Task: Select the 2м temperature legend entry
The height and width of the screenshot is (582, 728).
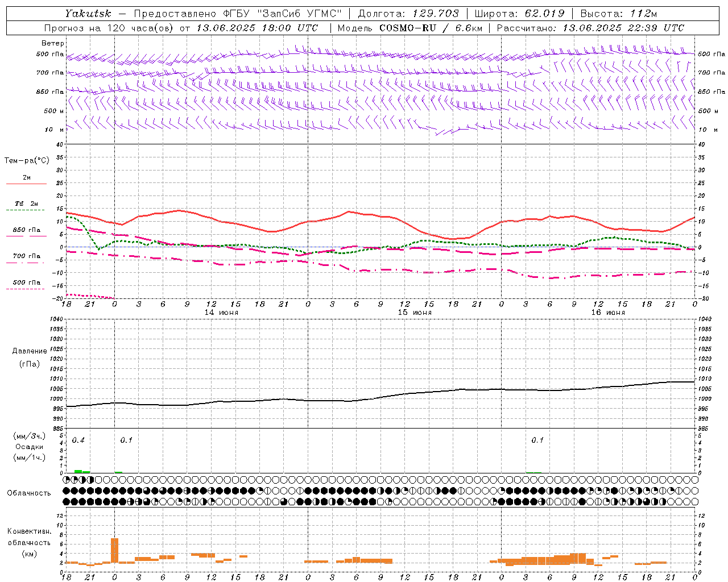Action: pos(27,177)
